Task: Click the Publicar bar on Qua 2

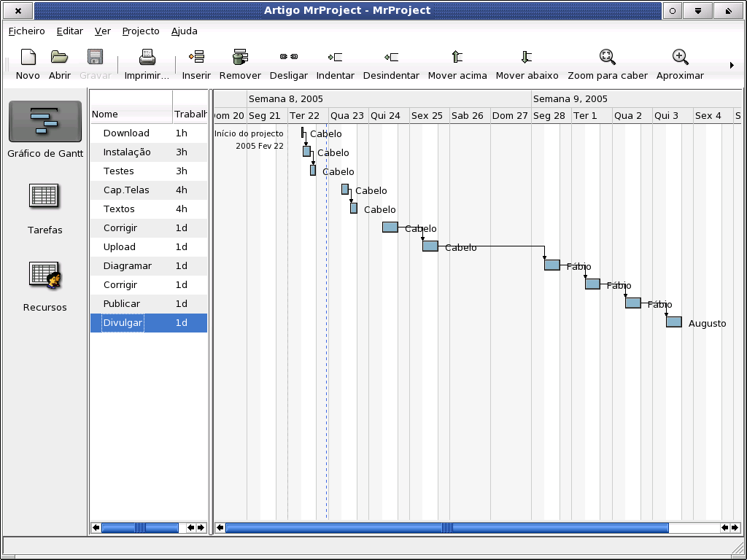Action: (x=633, y=303)
